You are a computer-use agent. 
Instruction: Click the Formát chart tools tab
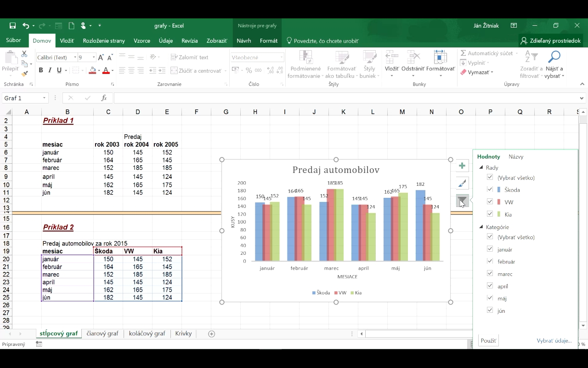(x=269, y=40)
